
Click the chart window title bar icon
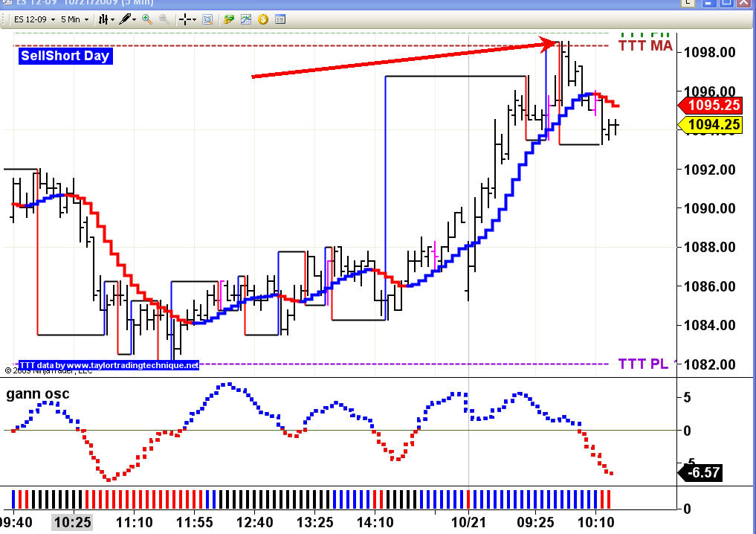[x=6, y=2]
